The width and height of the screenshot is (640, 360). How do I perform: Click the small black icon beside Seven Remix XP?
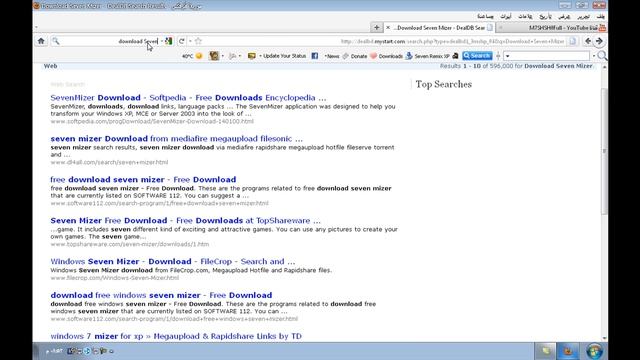click(x=455, y=56)
